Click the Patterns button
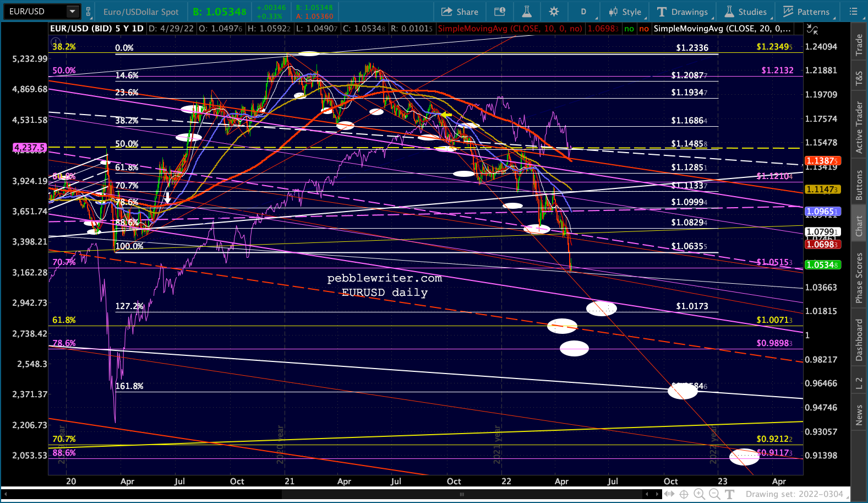 (x=806, y=12)
